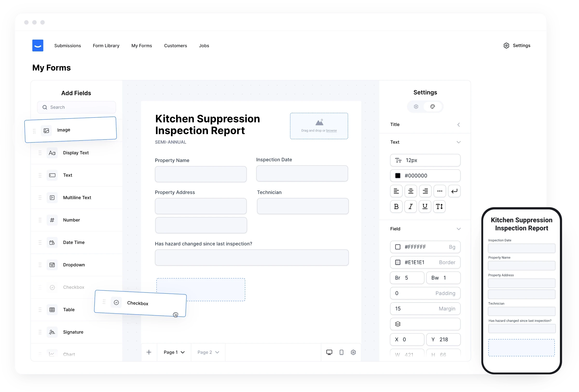
Task: Click the Add Fields search box
Action: coord(76,107)
